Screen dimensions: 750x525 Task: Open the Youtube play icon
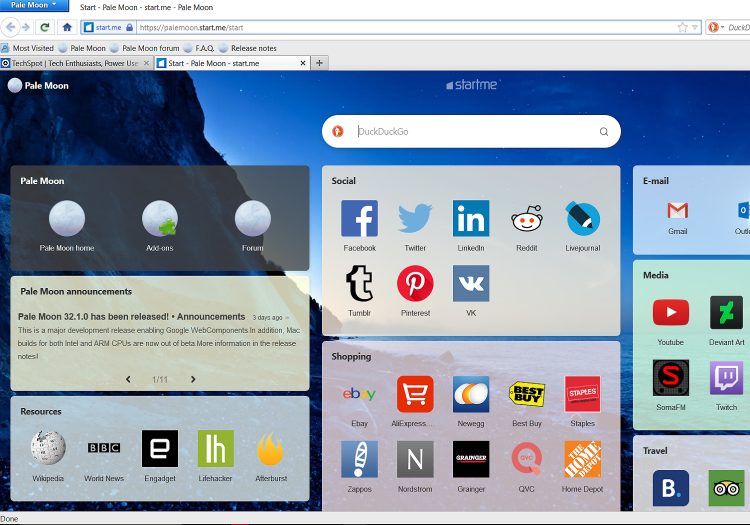671,312
